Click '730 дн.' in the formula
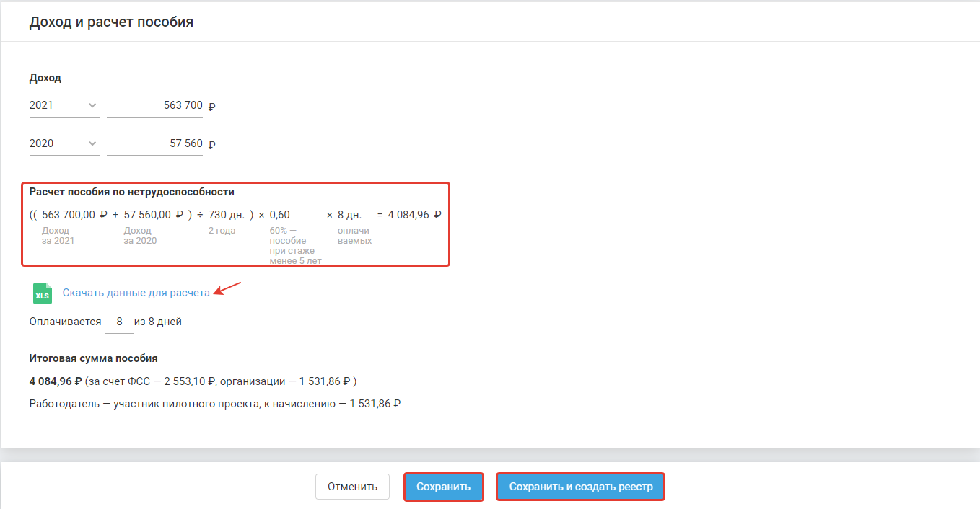Screen dimensions: 980x509 tap(227, 214)
